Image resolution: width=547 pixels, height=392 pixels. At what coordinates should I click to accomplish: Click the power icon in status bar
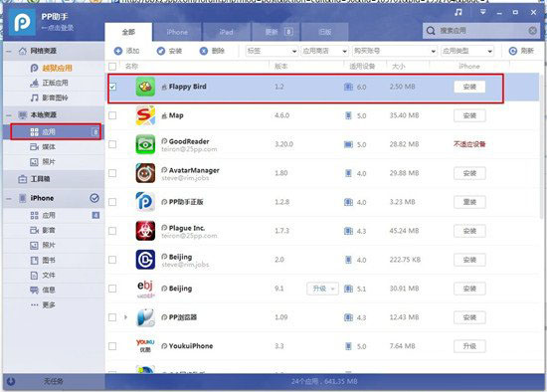pos(11,381)
